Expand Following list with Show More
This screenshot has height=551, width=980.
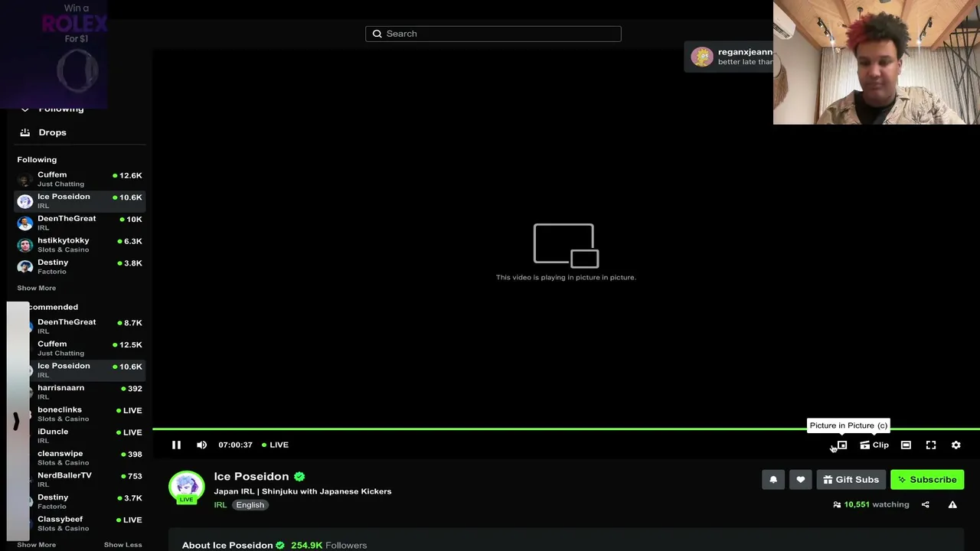[x=36, y=289]
